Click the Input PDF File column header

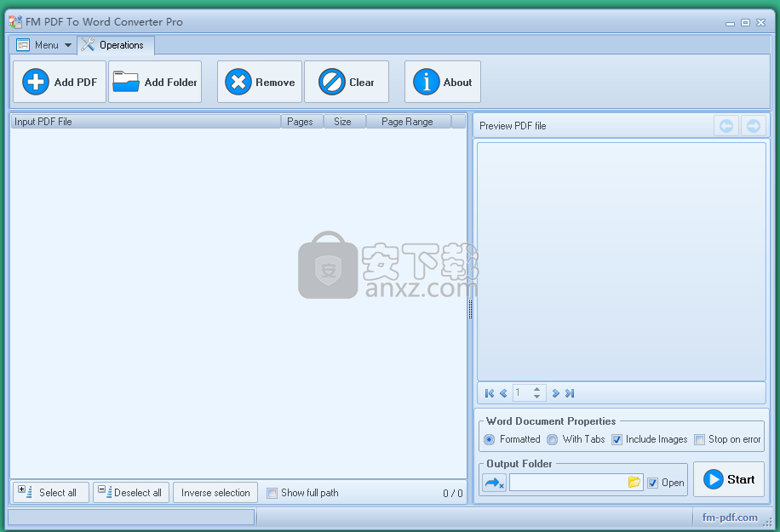pos(146,122)
